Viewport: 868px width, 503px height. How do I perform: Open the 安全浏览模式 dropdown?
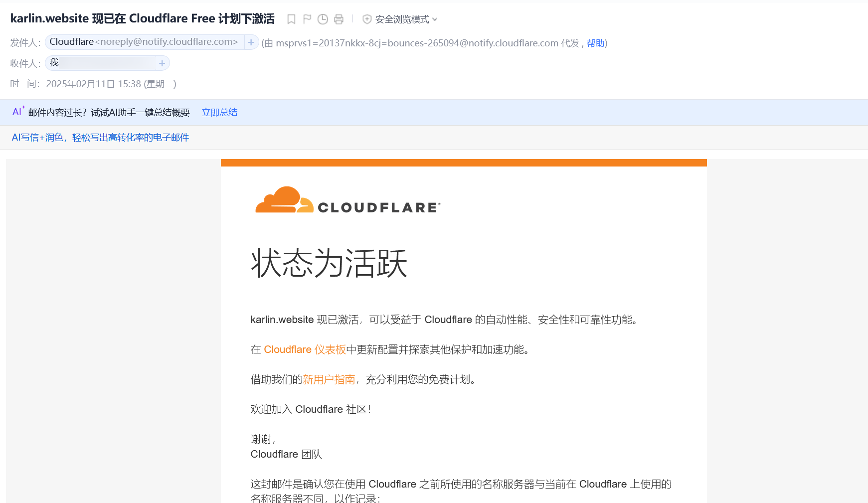407,19
